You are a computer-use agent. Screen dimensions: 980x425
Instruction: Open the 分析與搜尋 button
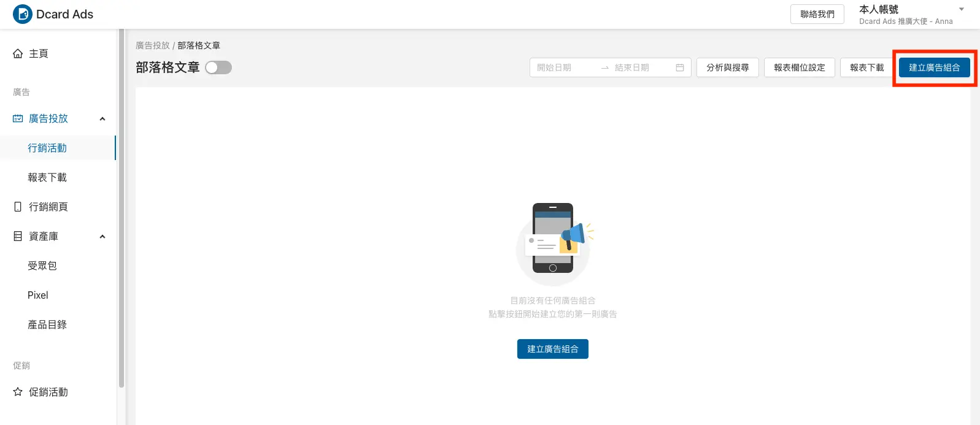pos(727,67)
